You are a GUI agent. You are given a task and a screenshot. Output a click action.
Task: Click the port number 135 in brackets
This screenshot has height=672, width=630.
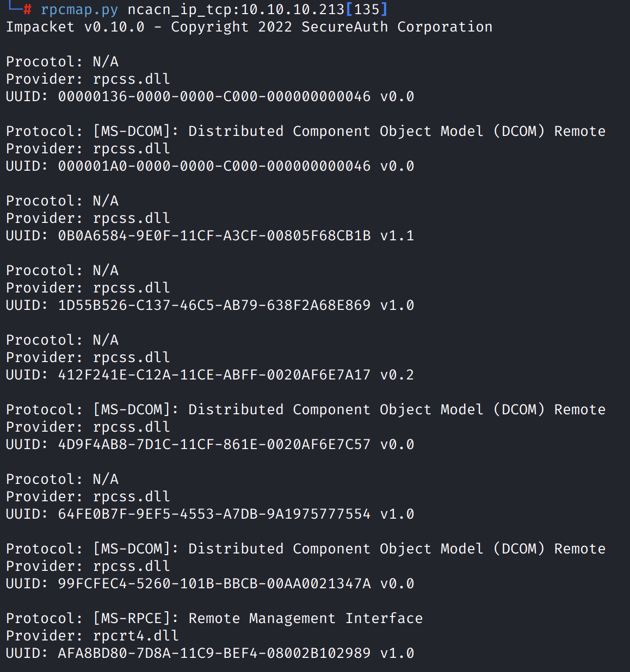pos(367,10)
